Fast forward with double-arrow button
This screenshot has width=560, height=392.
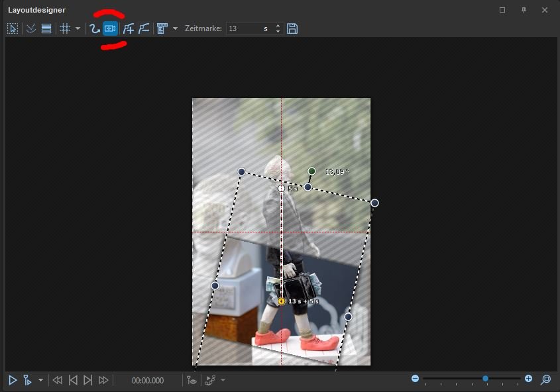coord(103,380)
